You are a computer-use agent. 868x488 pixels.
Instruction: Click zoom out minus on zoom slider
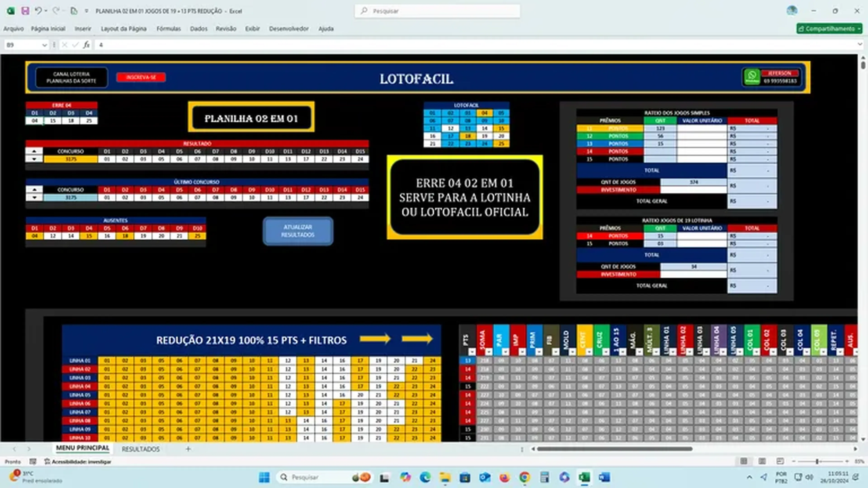[794, 461]
